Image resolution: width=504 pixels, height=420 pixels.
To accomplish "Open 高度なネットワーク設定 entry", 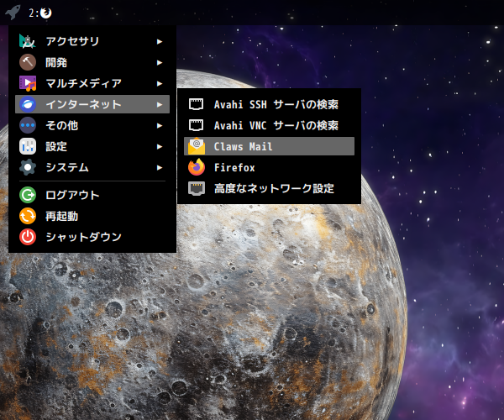I will [269, 188].
